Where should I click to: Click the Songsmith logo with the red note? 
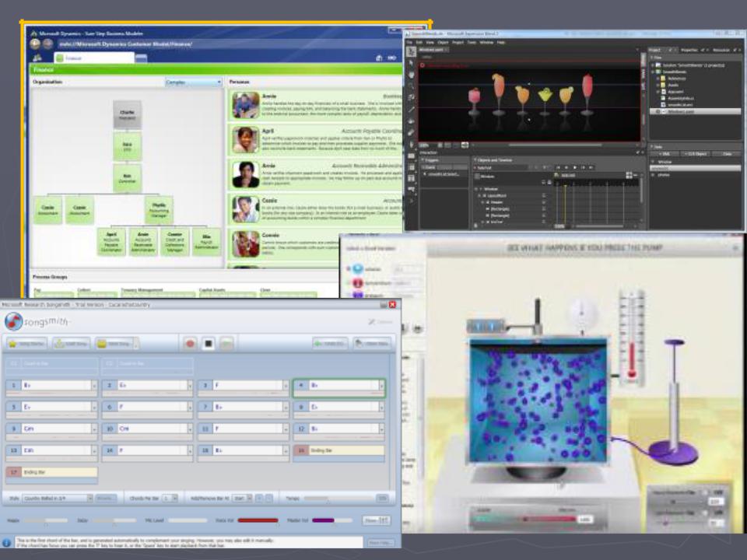[13, 321]
